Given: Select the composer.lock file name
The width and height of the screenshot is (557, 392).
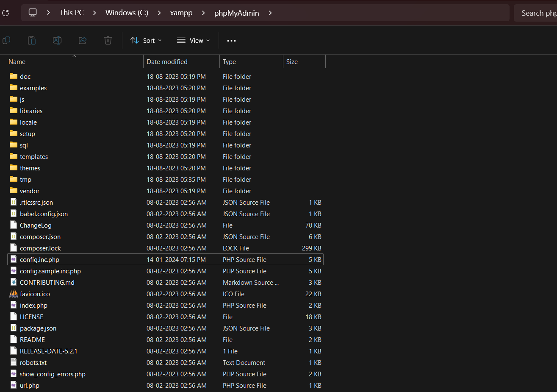Looking at the screenshot, I should [x=40, y=248].
